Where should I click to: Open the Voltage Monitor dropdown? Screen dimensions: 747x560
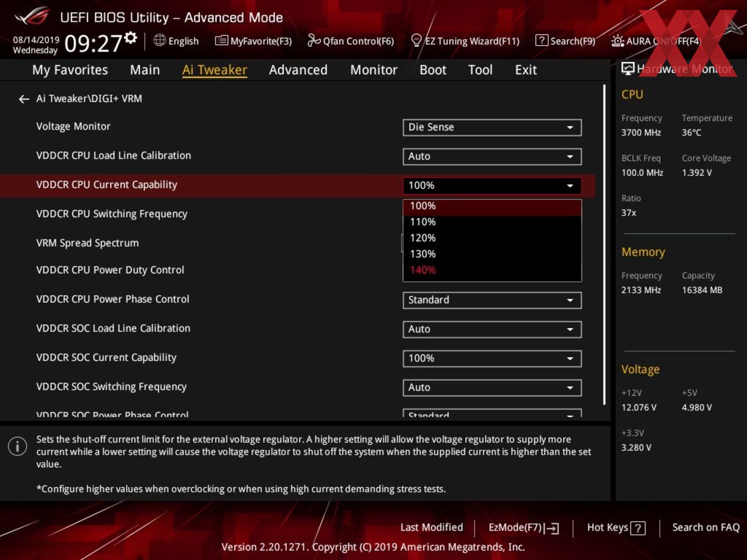(x=492, y=127)
